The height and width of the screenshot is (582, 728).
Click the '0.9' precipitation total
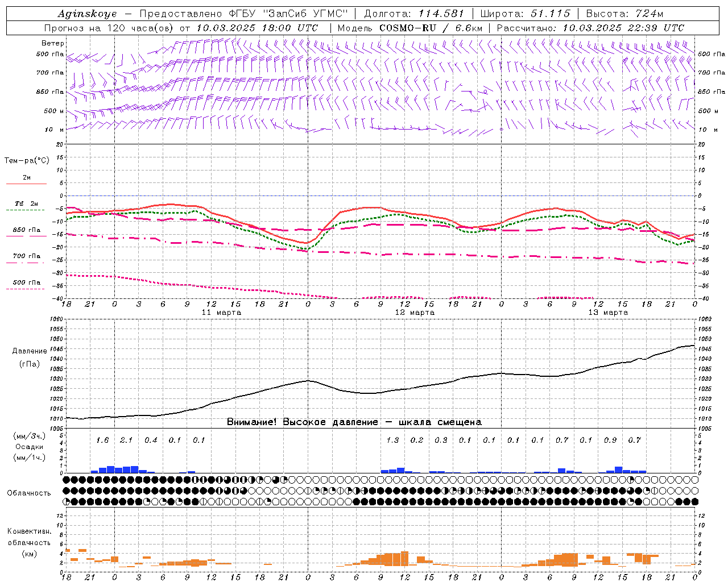point(610,440)
